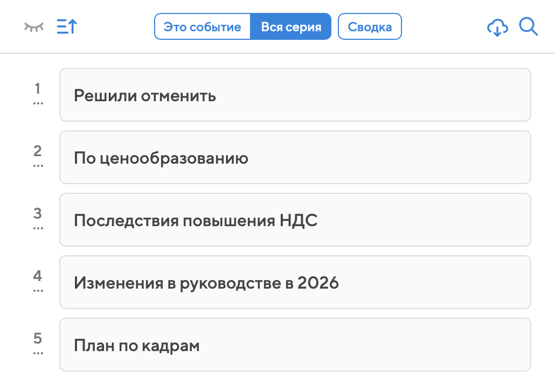Select the "Вся серия" tab
The image size is (555, 392).
(x=291, y=27)
